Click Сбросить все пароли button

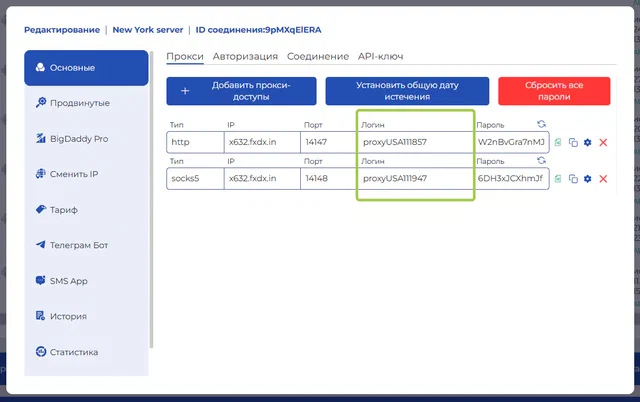pos(554,91)
